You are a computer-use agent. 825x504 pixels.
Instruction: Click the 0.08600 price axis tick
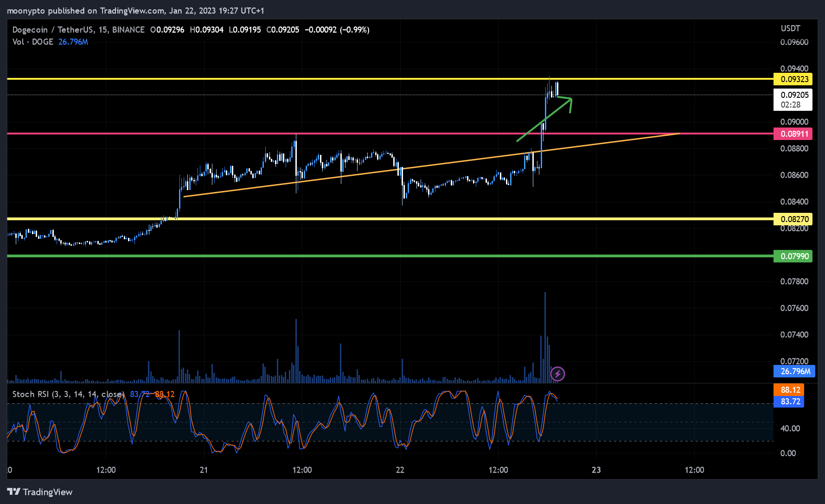coord(794,175)
